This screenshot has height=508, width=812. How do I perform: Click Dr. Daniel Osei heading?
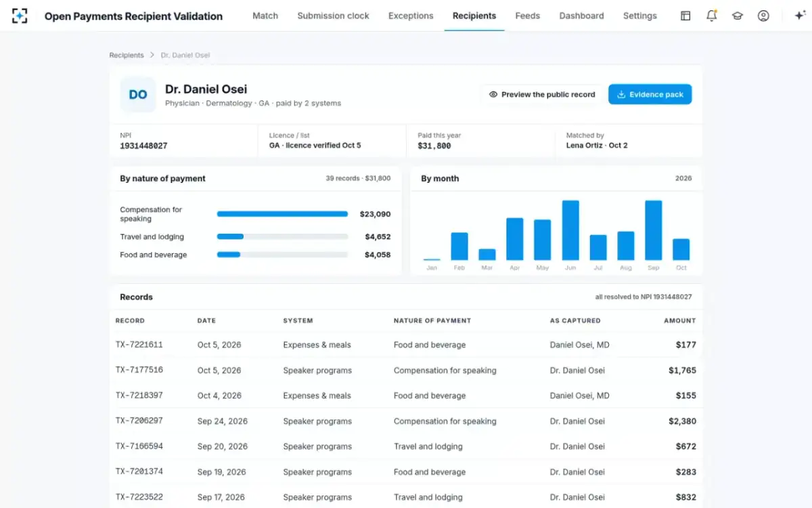coord(206,89)
